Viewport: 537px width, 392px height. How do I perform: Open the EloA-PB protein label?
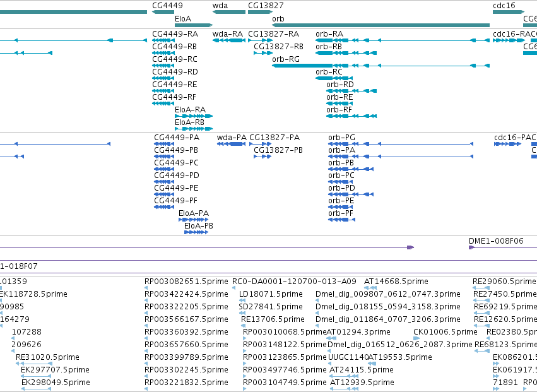(x=199, y=226)
